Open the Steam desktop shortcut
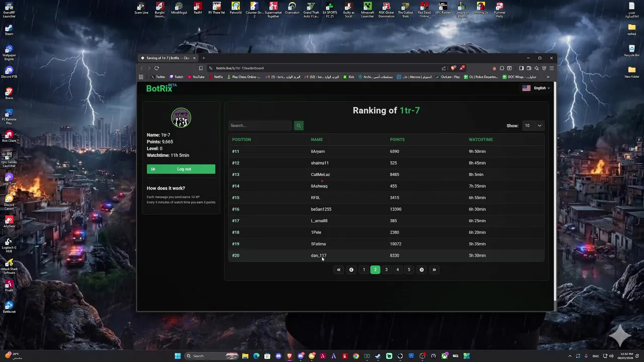The width and height of the screenshot is (644, 362). [9, 29]
